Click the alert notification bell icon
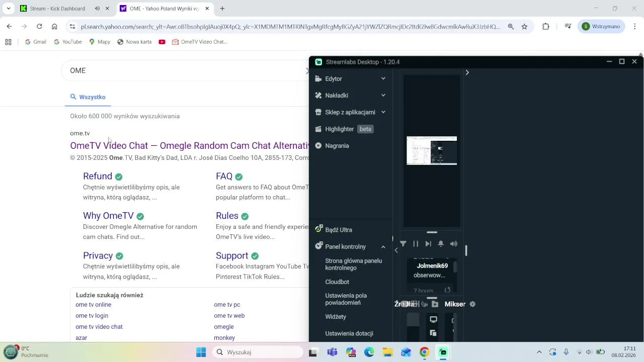Image resolution: width=644 pixels, height=362 pixels. click(x=441, y=244)
